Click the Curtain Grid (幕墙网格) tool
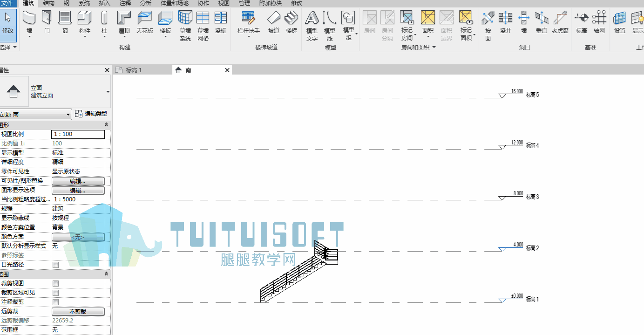Image resolution: width=644 pixels, height=335 pixels. tap(203, 26)
